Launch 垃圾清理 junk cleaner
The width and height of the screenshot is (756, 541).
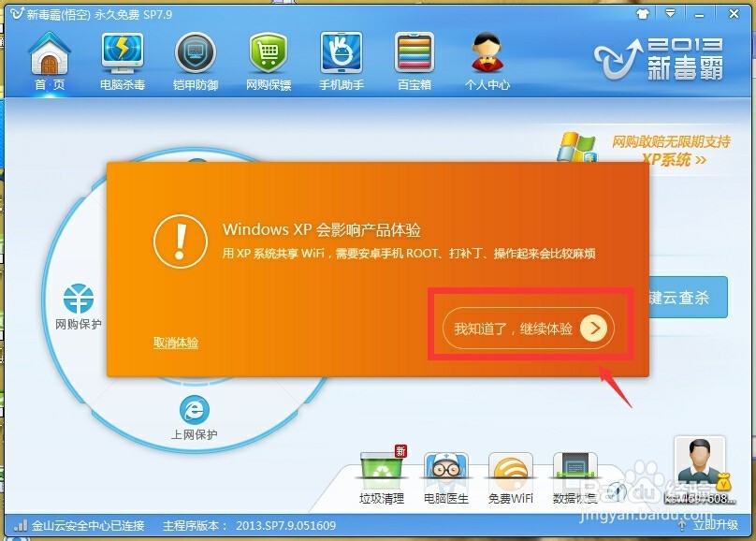(383, 473)
